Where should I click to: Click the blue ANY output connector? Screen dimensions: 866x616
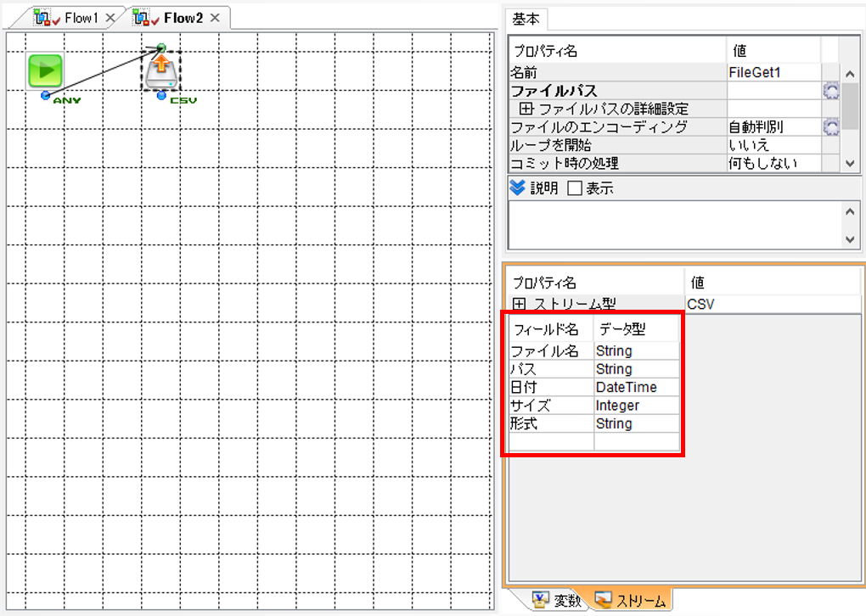point(45,96)
